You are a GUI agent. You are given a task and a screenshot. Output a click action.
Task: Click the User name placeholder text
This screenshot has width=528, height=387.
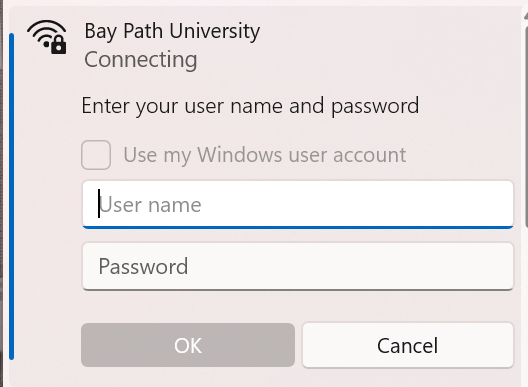(150, 205)
